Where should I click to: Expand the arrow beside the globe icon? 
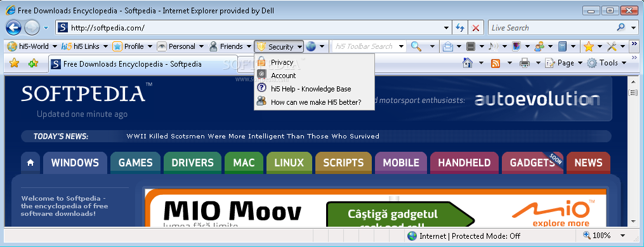pyautogui.click(x=322, y=46)
